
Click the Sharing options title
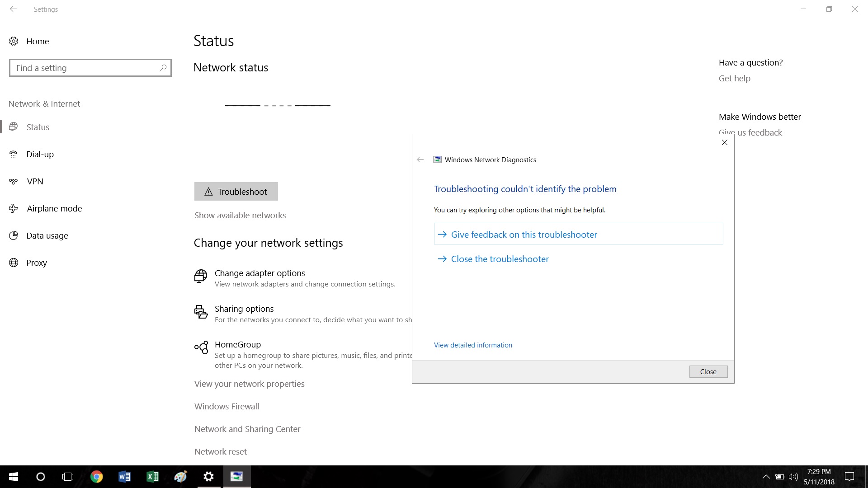point(244,309)
